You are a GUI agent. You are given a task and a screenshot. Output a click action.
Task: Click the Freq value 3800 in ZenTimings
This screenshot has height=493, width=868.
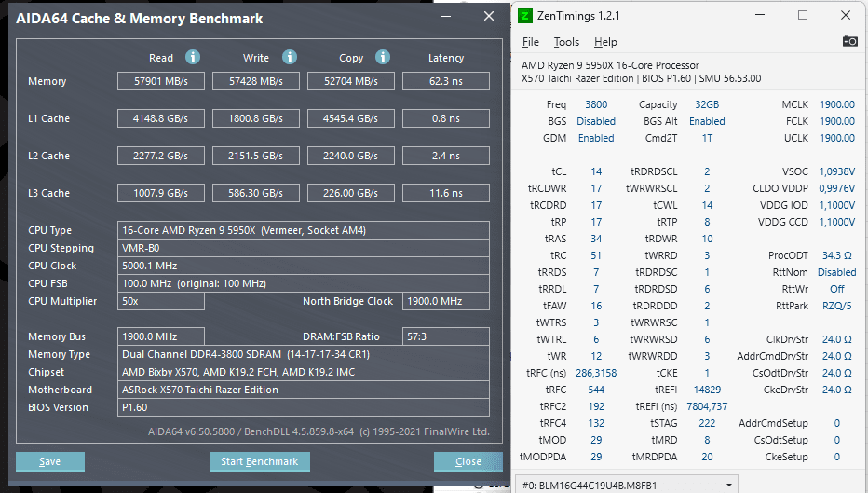click(x=596, y=104)
